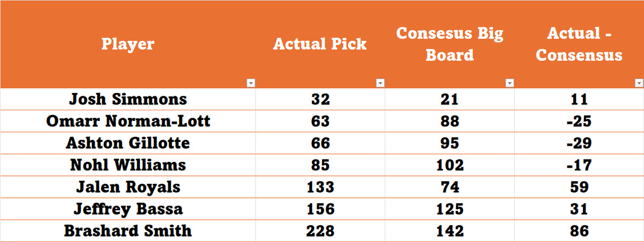Select the Jalen Royals row name
Screen dimensions: 644x242
(128, 187)
